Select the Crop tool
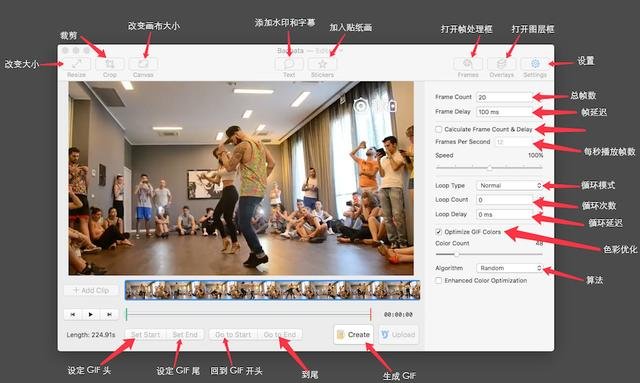 coord(110,64)
